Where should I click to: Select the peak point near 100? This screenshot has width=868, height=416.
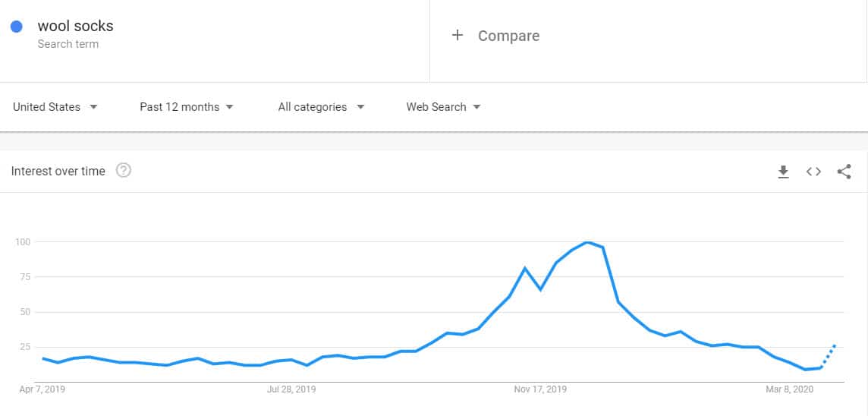(587, 242)
